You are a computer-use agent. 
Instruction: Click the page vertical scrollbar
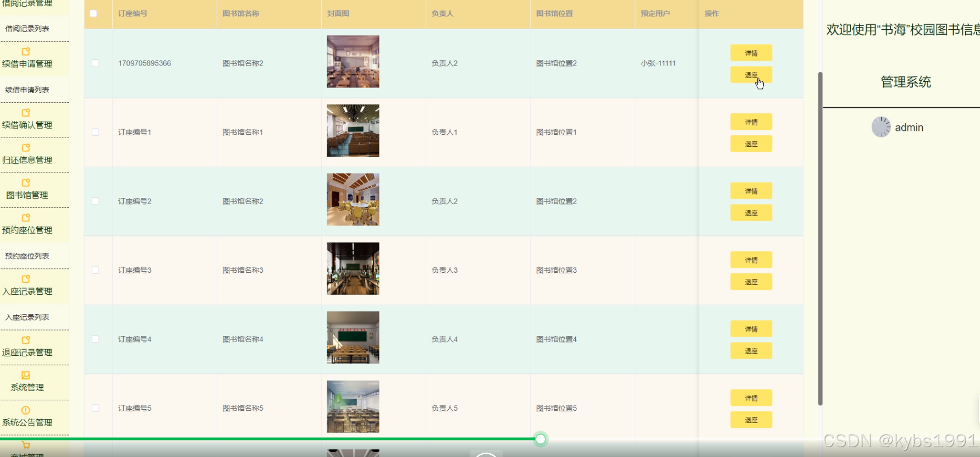click(820, 239)
